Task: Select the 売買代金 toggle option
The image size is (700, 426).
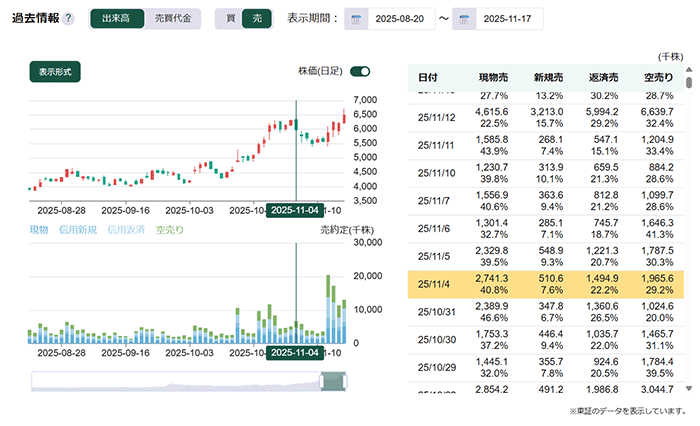Action: [173, 18]
